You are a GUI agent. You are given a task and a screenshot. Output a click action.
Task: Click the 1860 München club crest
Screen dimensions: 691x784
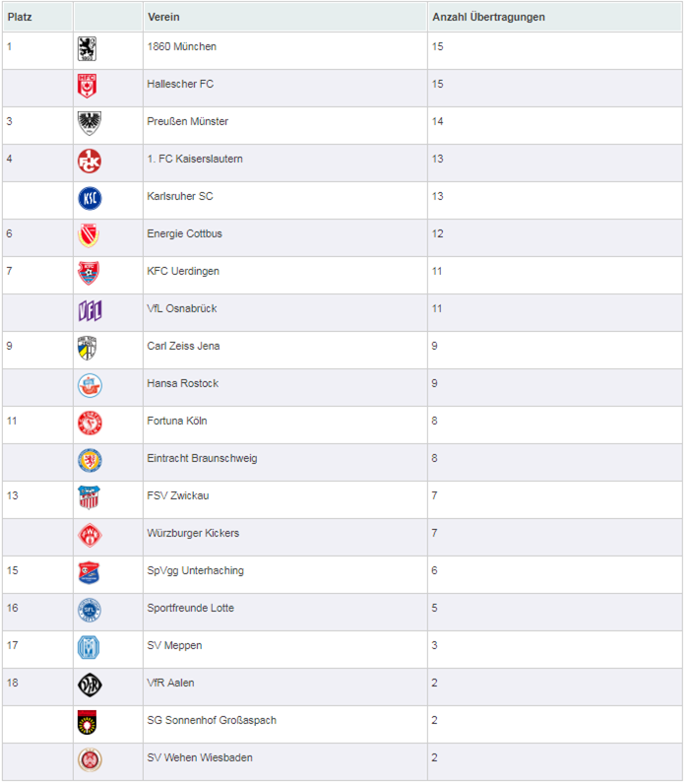click(87, 49)
